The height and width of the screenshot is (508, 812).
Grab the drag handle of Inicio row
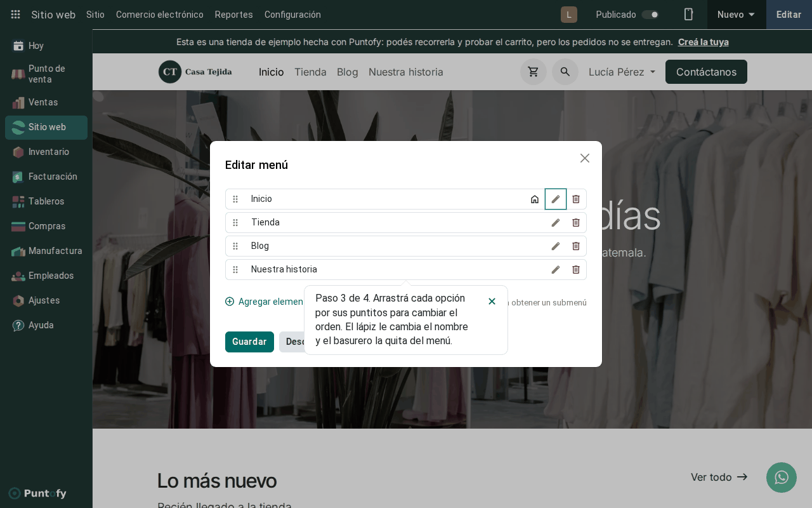point(235,199)
